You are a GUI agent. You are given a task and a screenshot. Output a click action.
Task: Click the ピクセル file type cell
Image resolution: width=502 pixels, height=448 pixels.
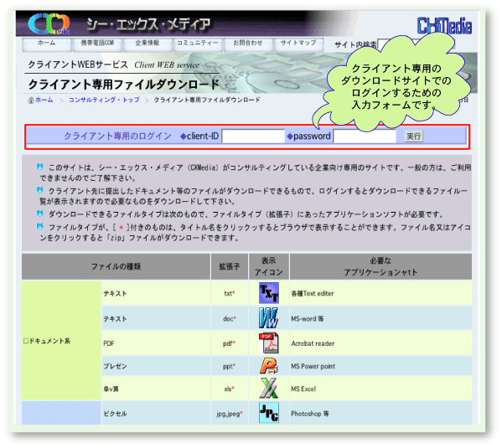[156, 414]
